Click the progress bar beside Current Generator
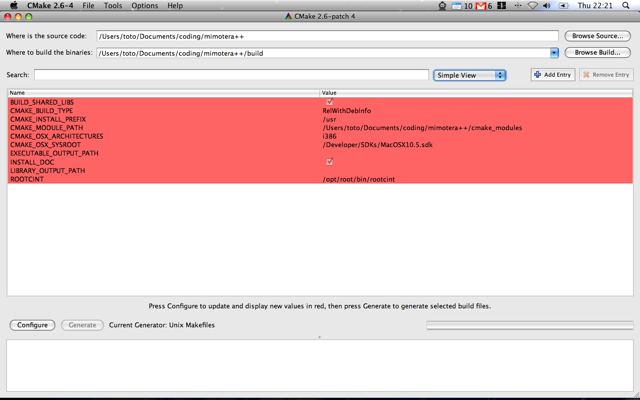The width and height of the screenshot is (640, 400). (530, 325)
